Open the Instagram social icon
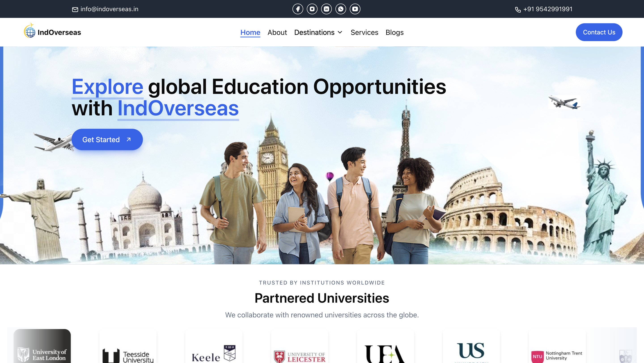 click(x=312, y=9)
